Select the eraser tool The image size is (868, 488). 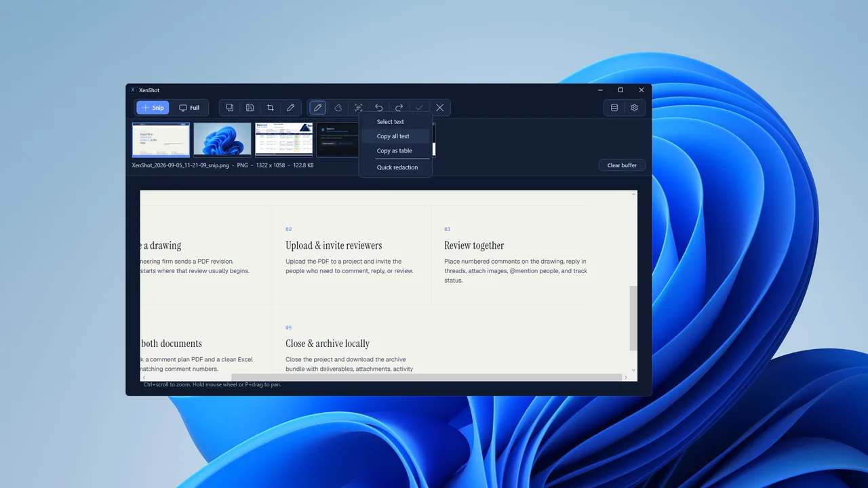pos(338,108)
